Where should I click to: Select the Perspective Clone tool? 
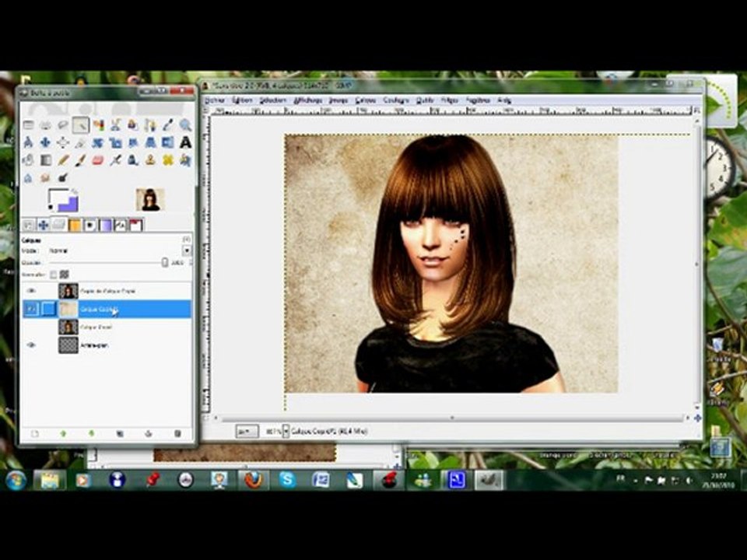pos(185,160)
